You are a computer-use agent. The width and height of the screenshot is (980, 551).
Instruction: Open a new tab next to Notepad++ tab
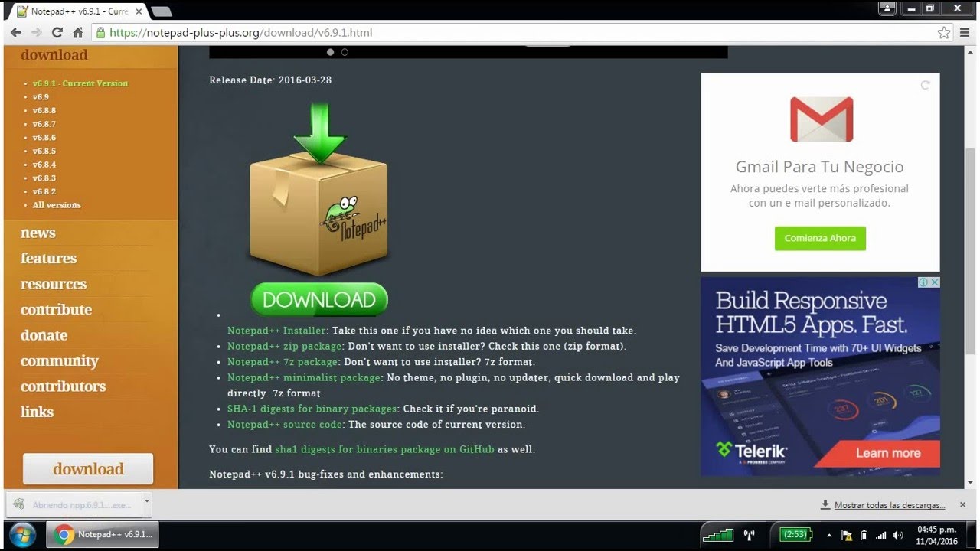click(162, 11)
